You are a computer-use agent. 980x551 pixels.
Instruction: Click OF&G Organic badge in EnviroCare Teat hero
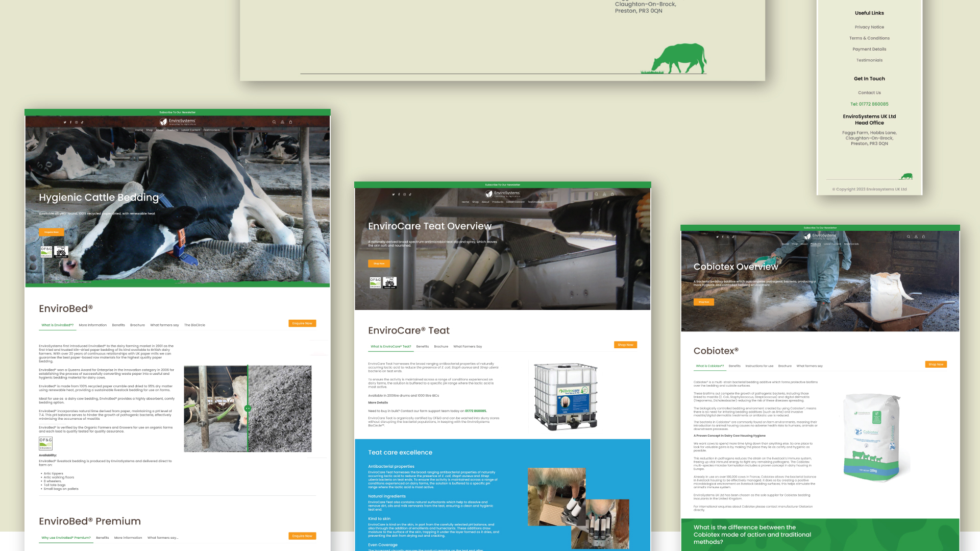[x=375, y=282]
